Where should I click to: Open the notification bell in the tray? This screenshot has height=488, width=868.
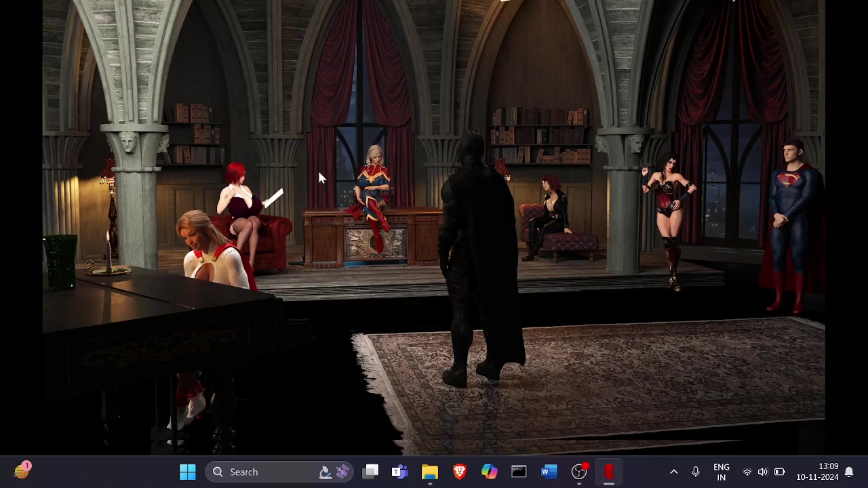tap(849, 472)
